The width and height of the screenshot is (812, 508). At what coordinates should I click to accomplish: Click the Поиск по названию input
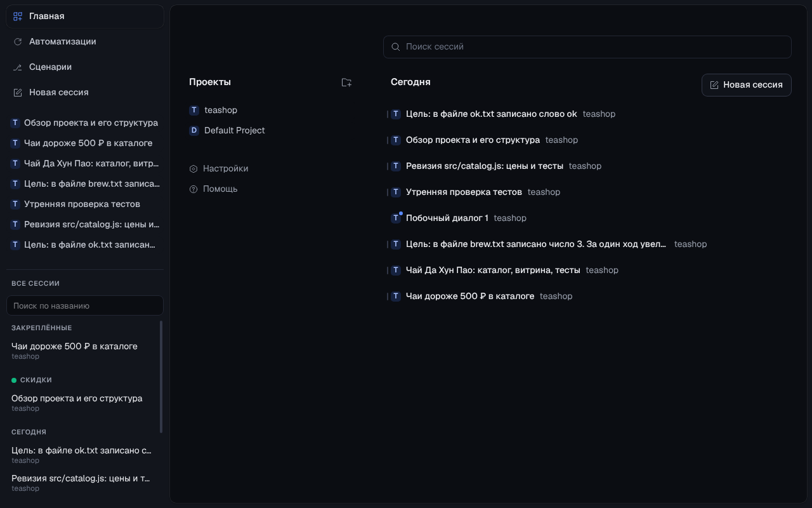(85, 306)
